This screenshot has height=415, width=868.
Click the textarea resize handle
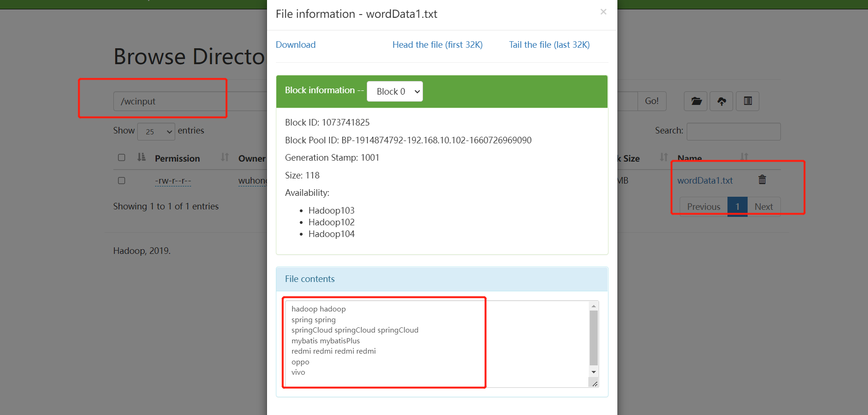[x=594, y=384]
